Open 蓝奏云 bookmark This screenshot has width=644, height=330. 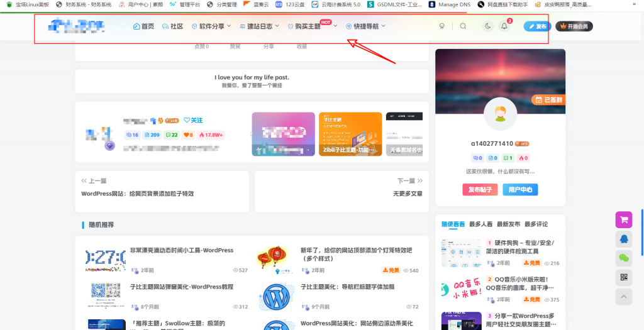257,4
